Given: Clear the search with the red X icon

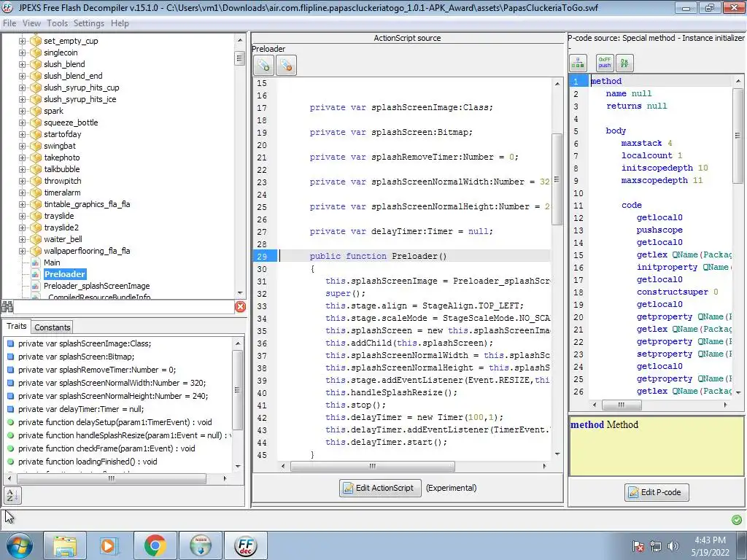Looking at the screenshot, I should (241, 307).
